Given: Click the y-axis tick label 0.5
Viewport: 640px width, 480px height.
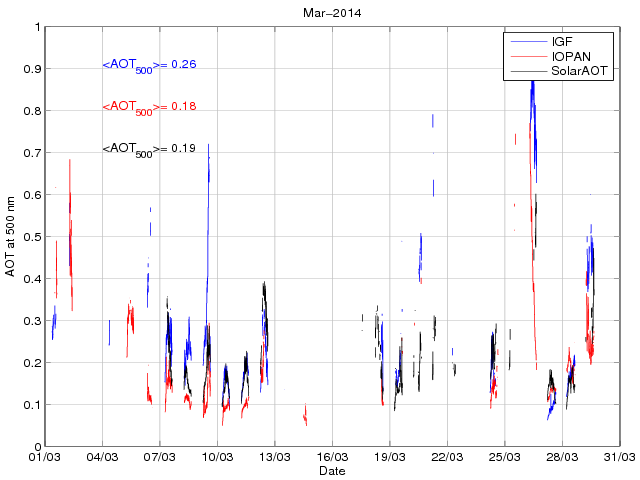Looking at the screenshot, I should pos(32,237).
